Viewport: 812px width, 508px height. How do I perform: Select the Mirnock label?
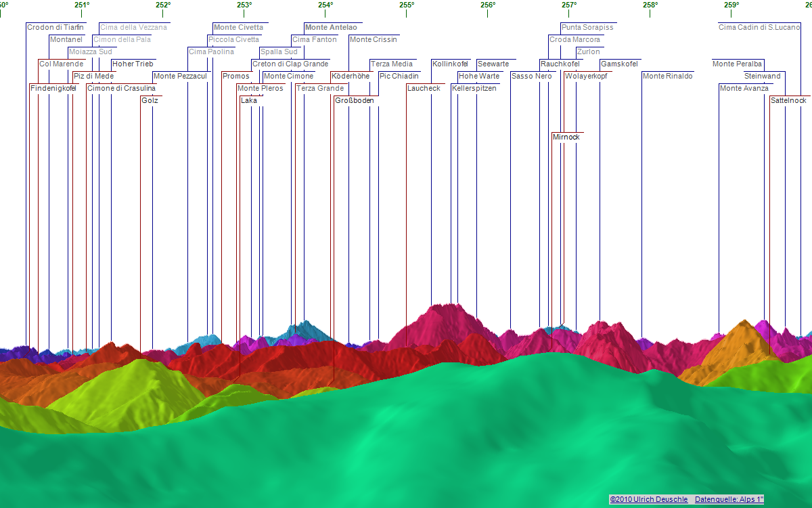tap(566, 137)
